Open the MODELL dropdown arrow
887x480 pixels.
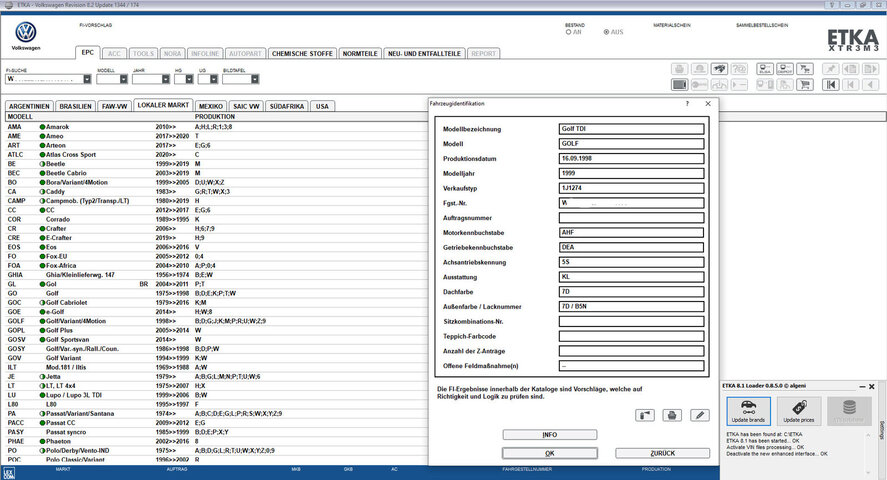point(123,79)
